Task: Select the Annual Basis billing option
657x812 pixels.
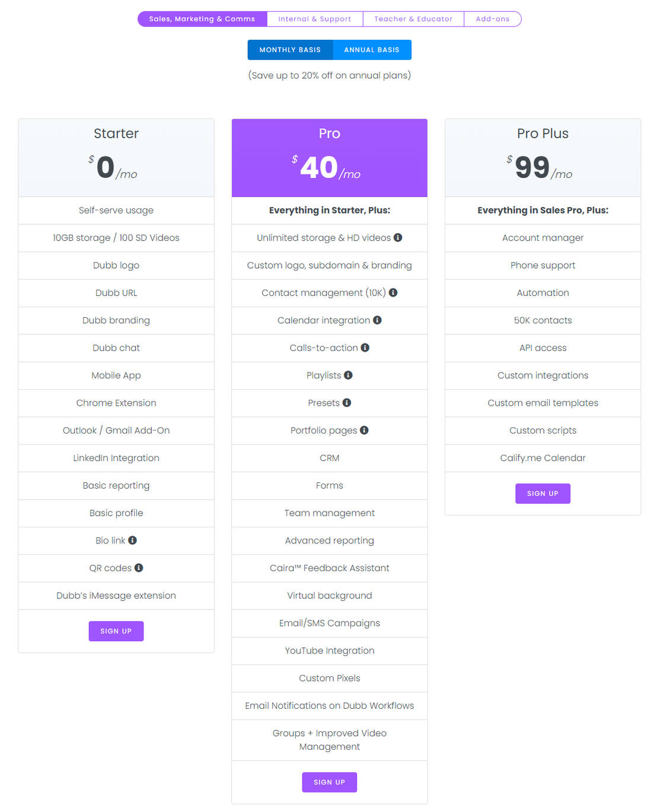Action: coord(372,50)
